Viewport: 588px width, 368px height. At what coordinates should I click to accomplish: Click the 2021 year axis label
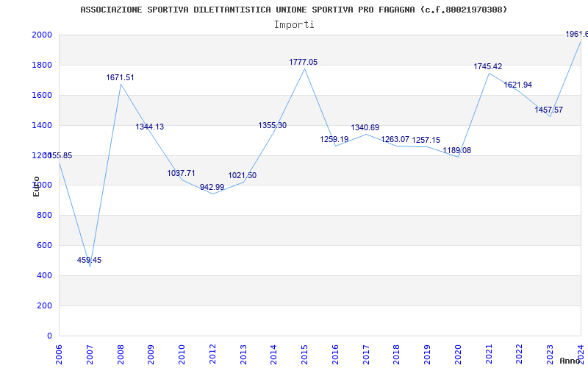tap(489, 355)
